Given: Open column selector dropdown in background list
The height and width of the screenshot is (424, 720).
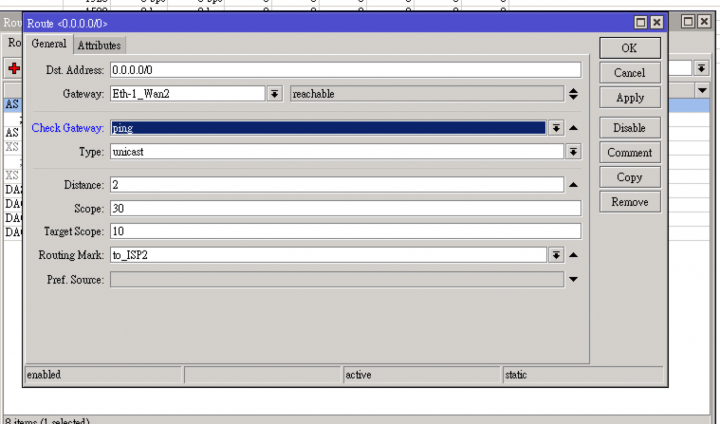Looking at the screenshot, I should point(702,90).
